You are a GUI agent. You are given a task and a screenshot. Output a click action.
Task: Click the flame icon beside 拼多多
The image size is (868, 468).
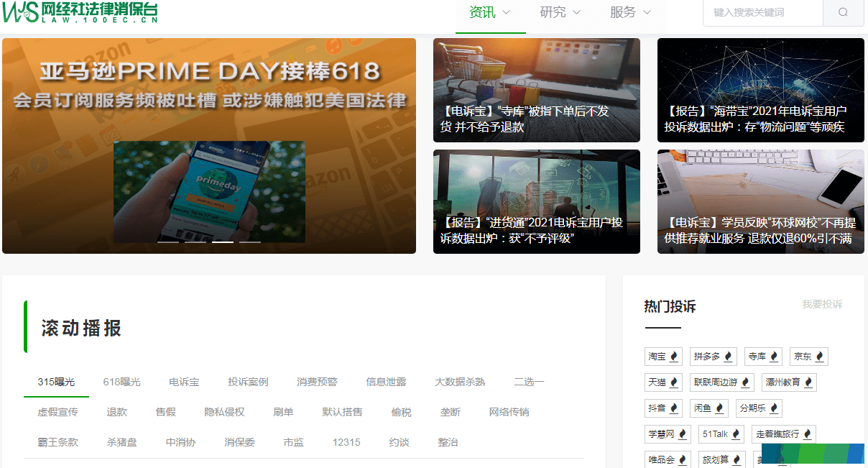728,357
